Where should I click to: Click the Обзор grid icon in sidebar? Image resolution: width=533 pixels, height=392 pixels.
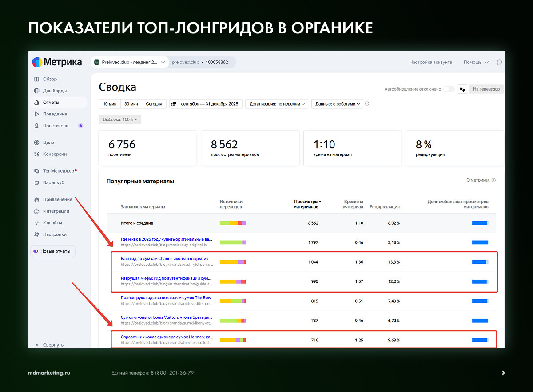coord(36,79)
